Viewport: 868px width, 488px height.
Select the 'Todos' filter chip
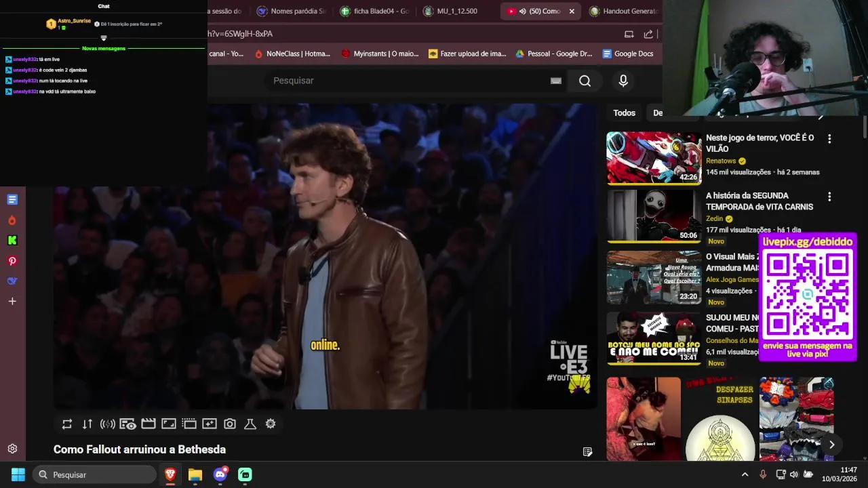pos(625,113)
